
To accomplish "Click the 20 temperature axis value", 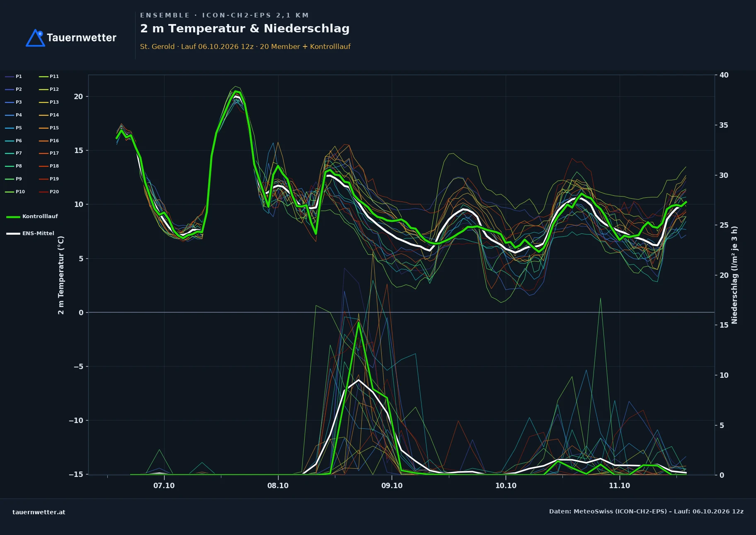I will click(78, 97).
